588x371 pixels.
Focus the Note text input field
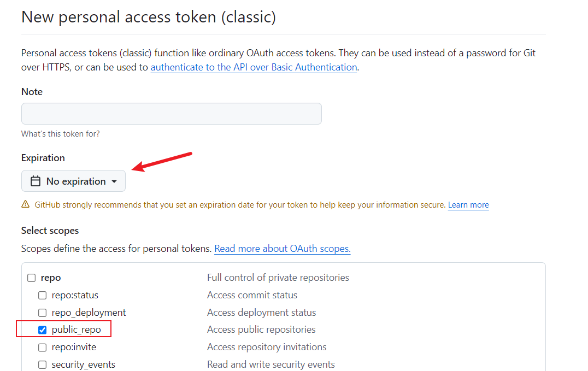pos(171,114)
